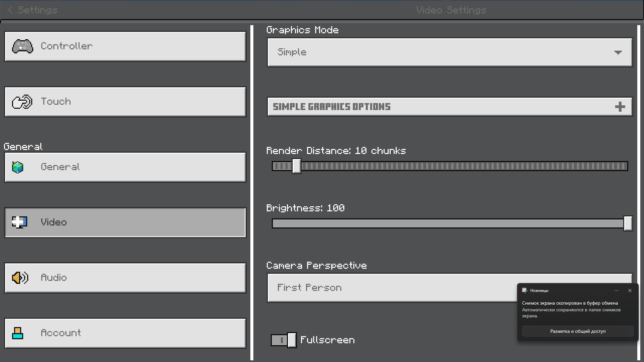Select the Touch settings tab
Viewport: 644px width, 362px height.
pos(125,102)
